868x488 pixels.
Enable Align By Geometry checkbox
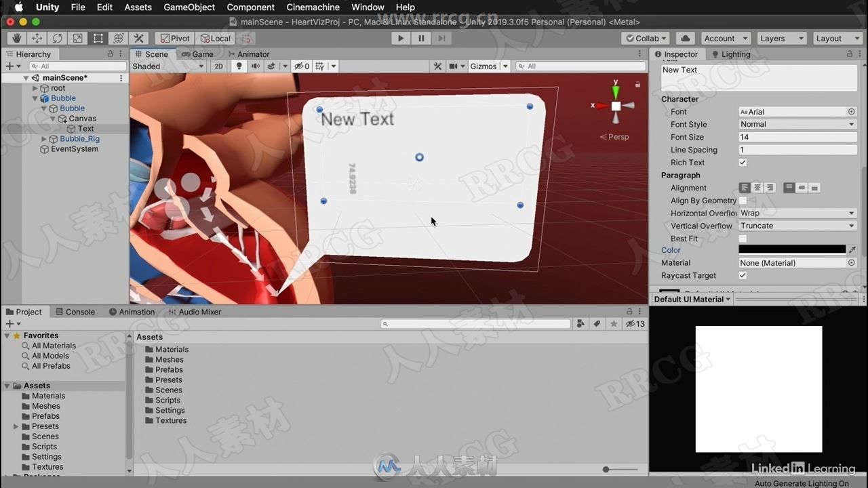[743, 201]
